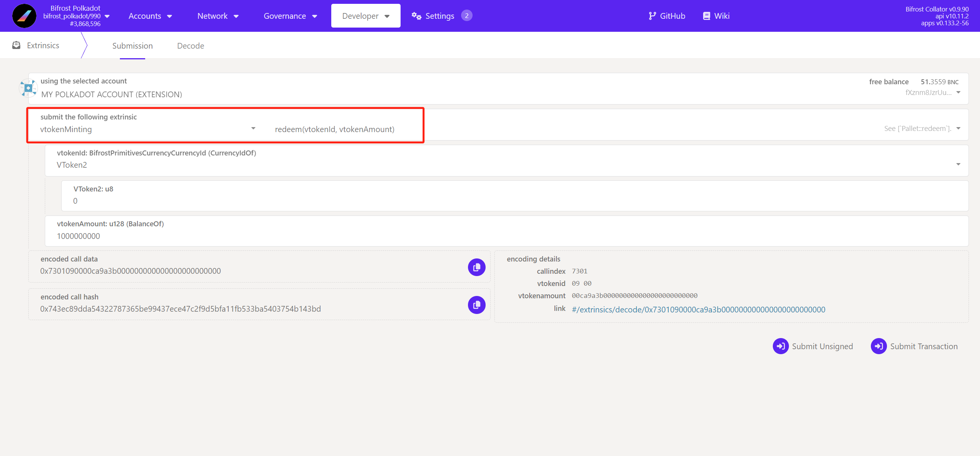
Task: Click the Submit Unsigned button
Action: tap(813, 346)
